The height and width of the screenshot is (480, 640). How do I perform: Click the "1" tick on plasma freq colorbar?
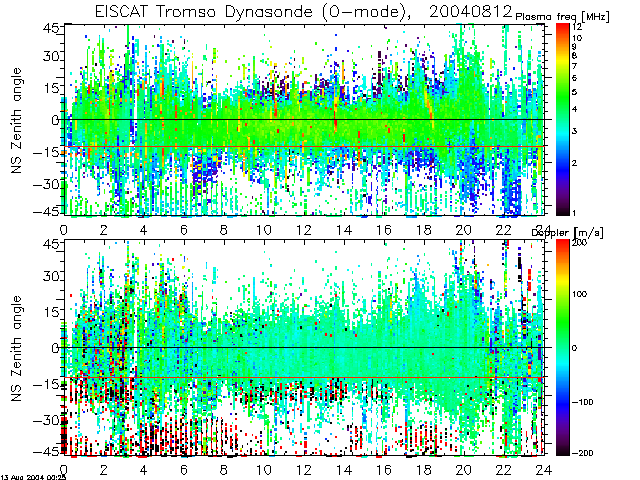tap(574, 213)
